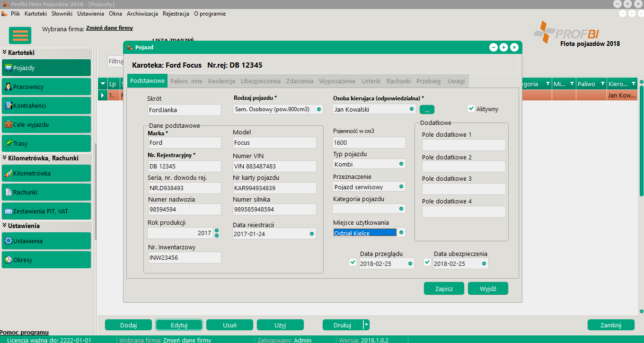Click the Zapisz button

click(x=444, y=289)
